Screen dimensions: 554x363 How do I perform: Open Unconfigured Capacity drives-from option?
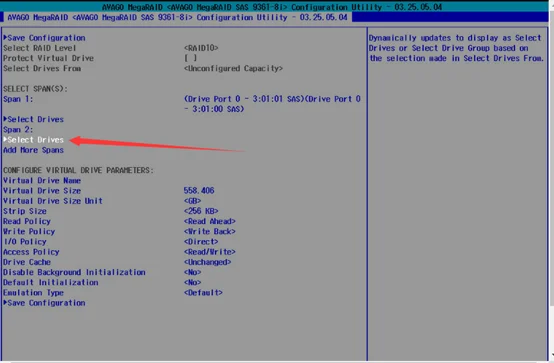(x=233, y=68)
